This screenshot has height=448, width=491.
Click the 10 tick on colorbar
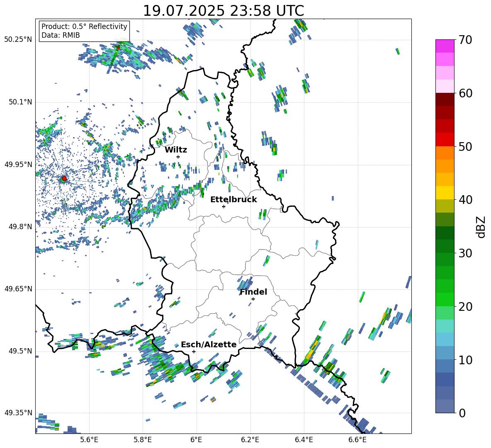tap(465, 360)
